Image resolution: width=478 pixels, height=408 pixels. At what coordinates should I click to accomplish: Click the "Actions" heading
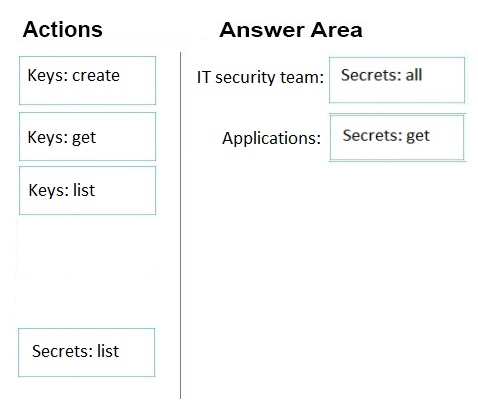pos(63,29)
